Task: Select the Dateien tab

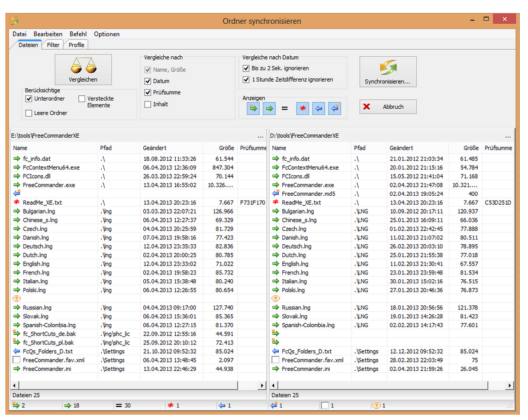Action: tap(28, 45)
